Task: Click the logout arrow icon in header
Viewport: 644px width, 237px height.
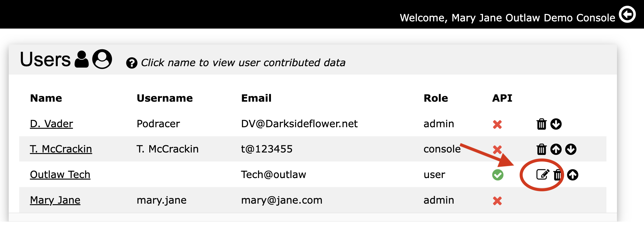Action: click(627, 14)
